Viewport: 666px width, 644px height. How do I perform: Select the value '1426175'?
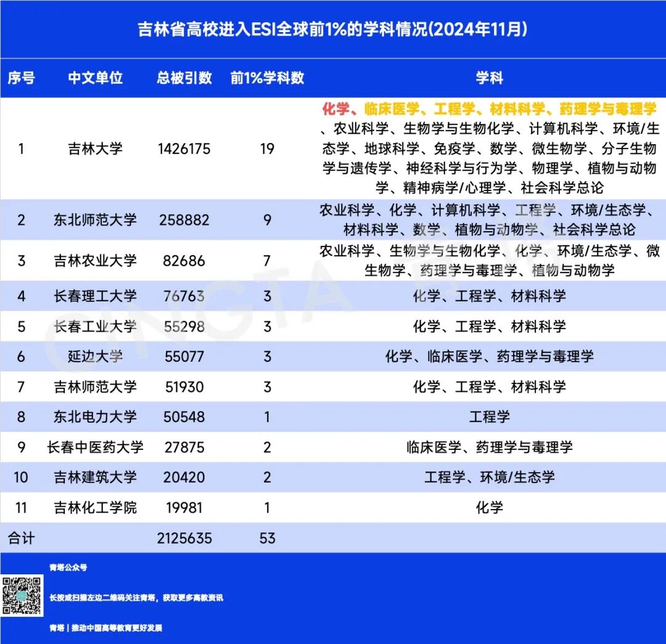coord(184,149)
